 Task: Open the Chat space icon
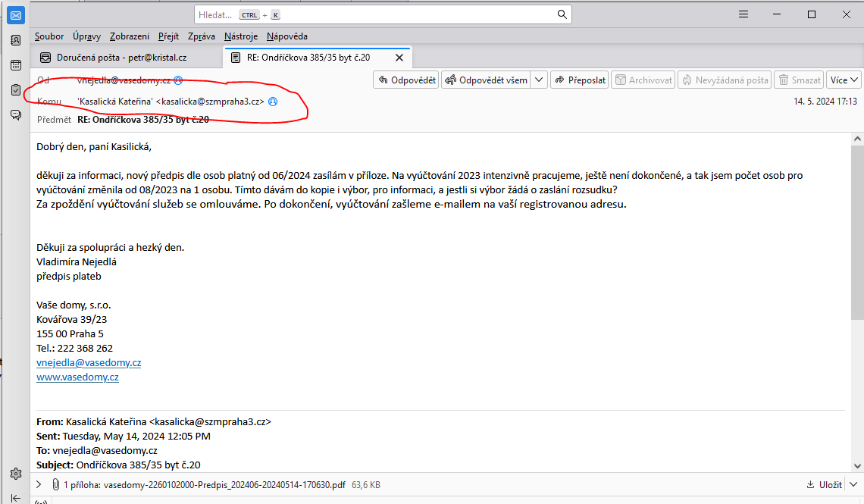point(15,115)
